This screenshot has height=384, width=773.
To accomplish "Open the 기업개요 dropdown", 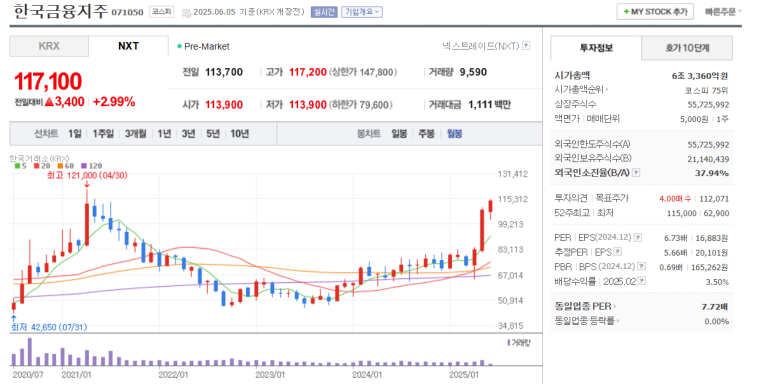I will click(362, 12).
